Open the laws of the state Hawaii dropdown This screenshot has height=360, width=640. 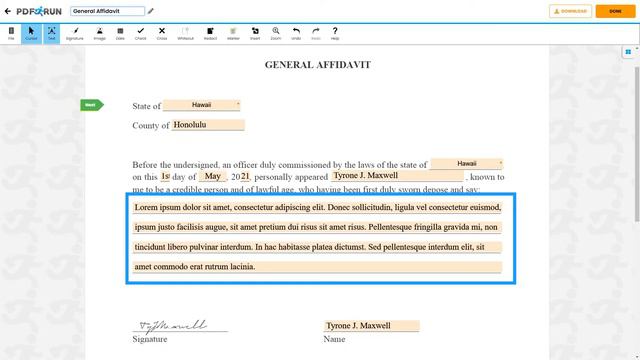coord(467,164)
